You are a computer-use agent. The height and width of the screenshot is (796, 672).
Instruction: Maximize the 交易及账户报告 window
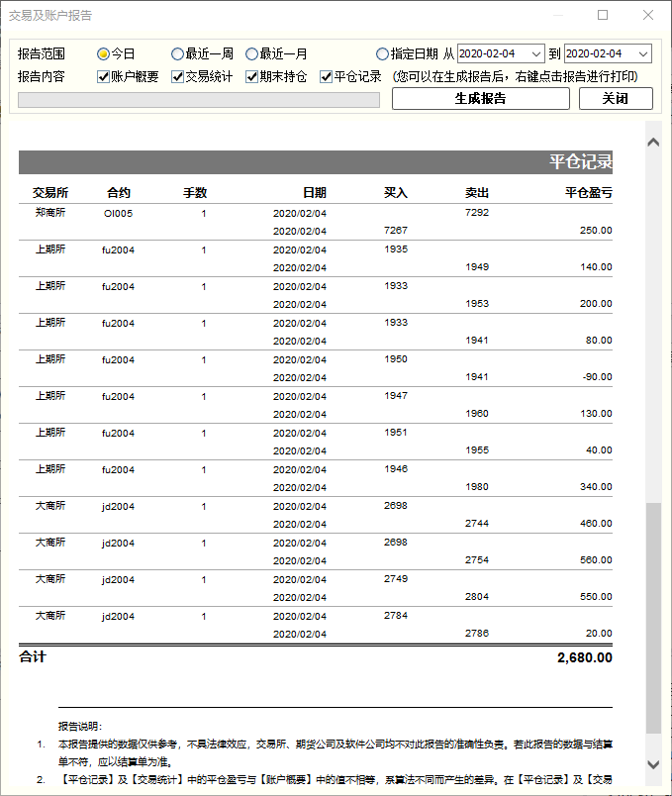603,15
